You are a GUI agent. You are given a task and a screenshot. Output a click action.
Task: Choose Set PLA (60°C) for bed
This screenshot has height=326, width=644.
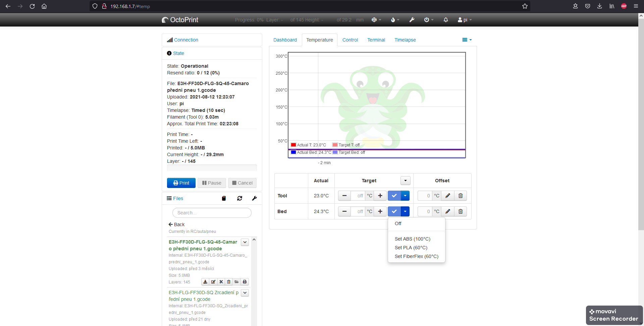(x=417, y=248)
